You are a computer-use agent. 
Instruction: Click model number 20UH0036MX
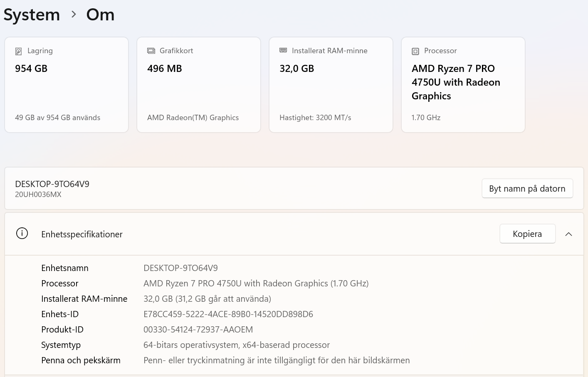[38, 195]
